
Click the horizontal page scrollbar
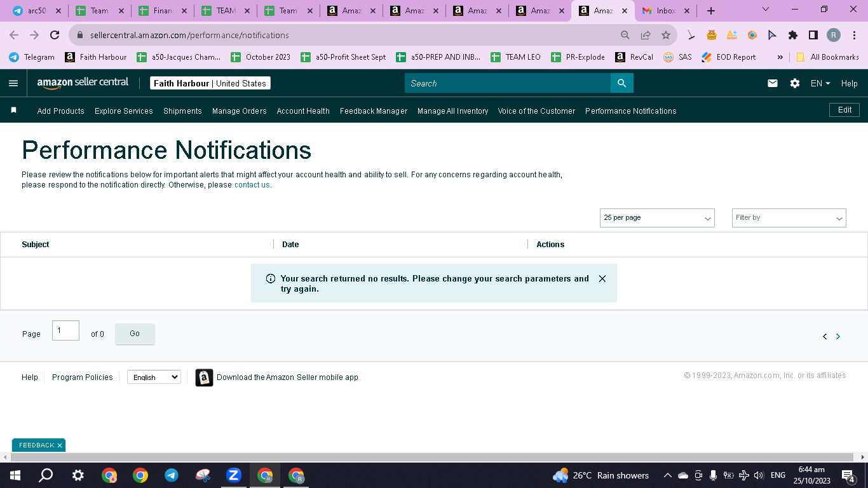tap(432, 457)
